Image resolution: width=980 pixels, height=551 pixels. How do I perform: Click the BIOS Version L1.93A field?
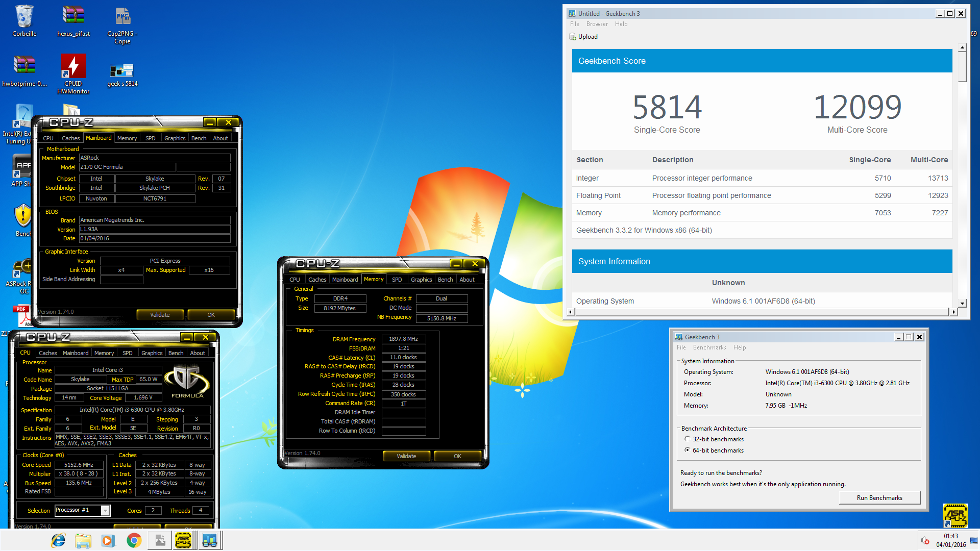tap(155, 229)
